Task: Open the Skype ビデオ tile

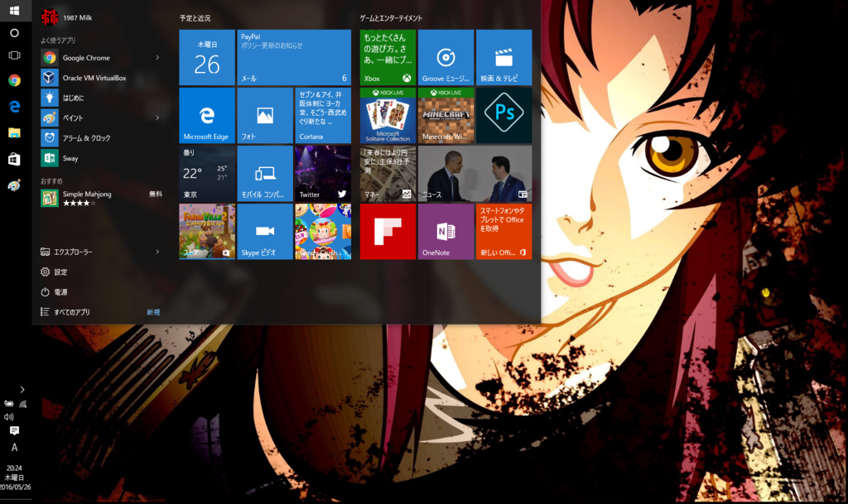Action: pos(265,232)
